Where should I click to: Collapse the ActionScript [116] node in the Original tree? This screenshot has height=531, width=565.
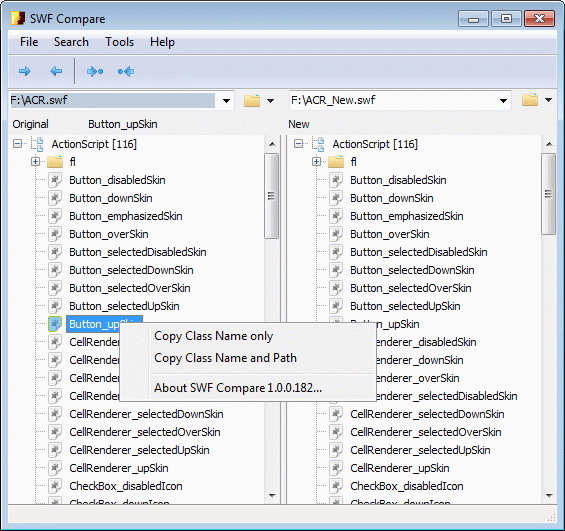point(17,144)
